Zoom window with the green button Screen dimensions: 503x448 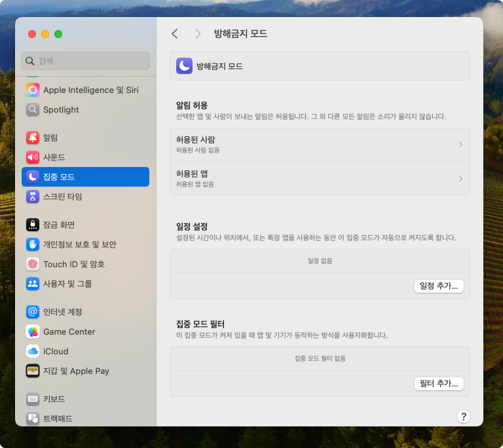point(58,34)
